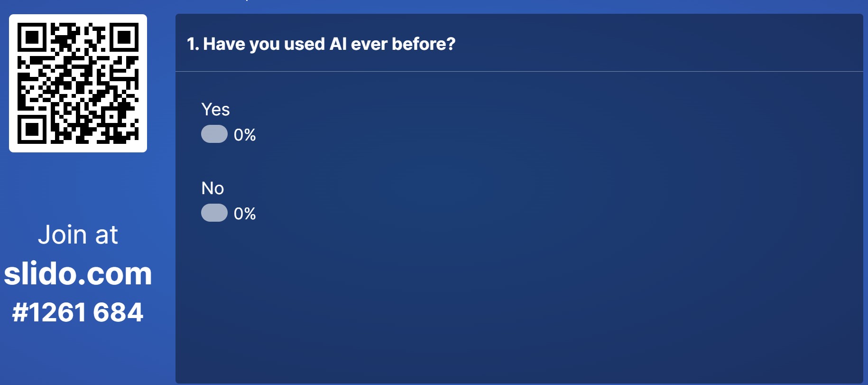Click the QR code's top-left finder square
This screenshot has width=868, height=385.
32,37
